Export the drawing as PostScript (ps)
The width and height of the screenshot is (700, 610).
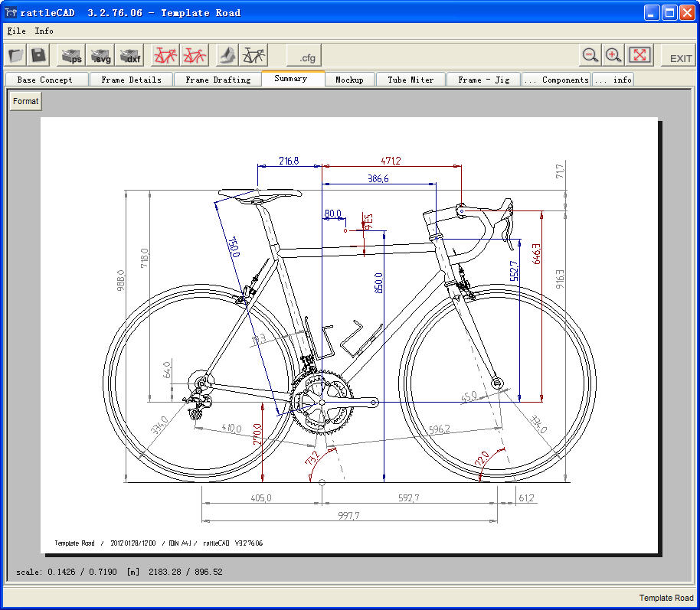tap(71, 56)
